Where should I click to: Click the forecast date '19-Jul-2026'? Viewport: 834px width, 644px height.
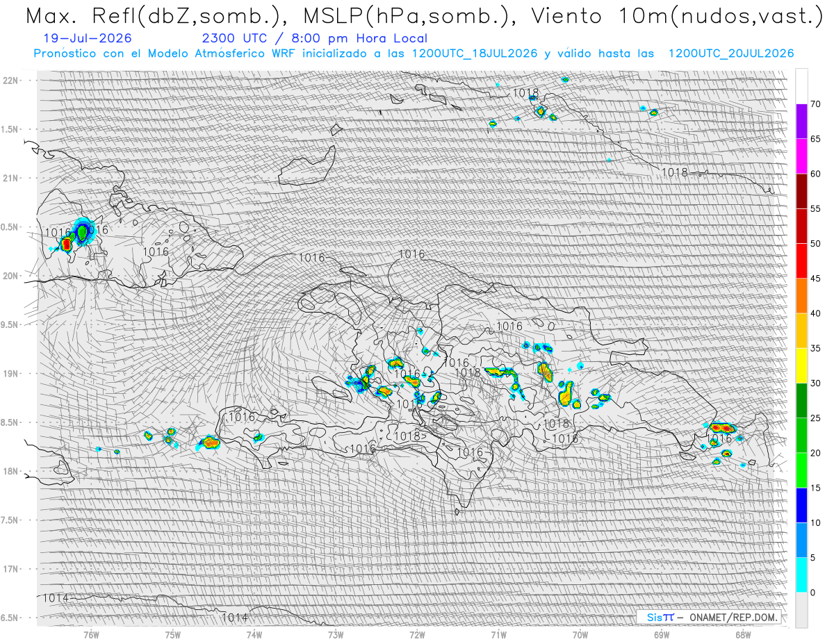pos(88,38)
